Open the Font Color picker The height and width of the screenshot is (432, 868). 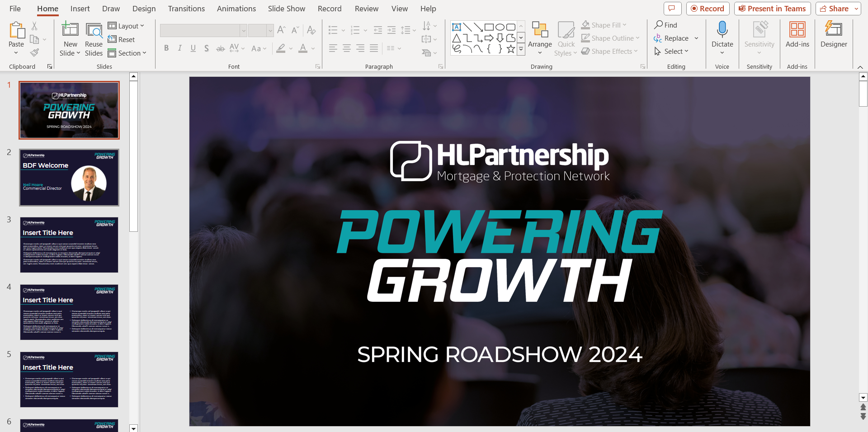coord(313,48)
